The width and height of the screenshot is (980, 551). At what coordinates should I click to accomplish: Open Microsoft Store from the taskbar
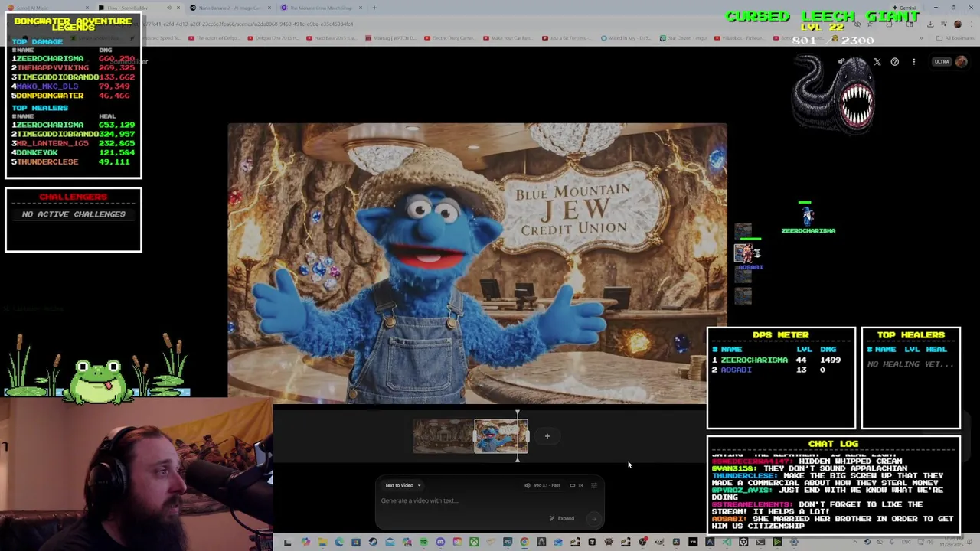click(x=356, y=543)
